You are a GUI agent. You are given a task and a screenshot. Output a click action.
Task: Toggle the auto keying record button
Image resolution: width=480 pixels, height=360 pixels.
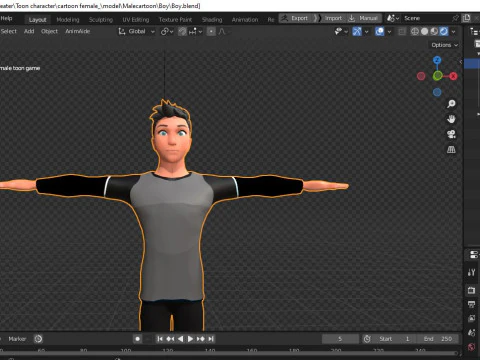(x=137, y=339)
